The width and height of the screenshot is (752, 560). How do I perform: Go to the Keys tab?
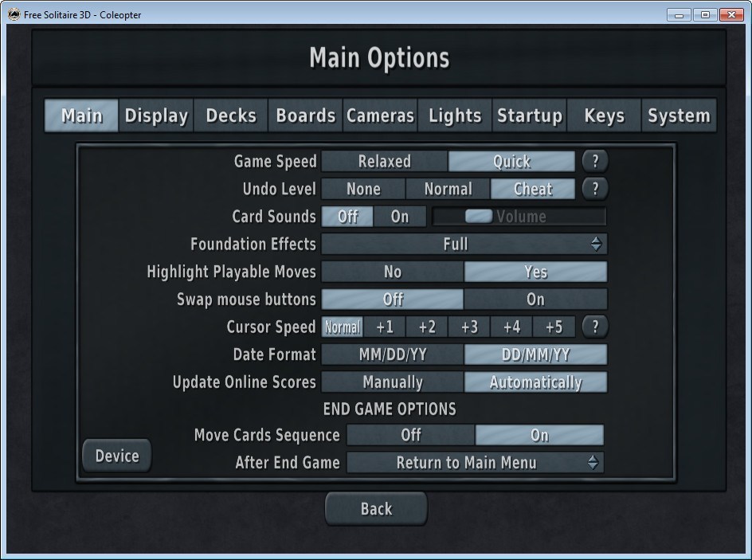pyautogui.click(x=604, y=116)
